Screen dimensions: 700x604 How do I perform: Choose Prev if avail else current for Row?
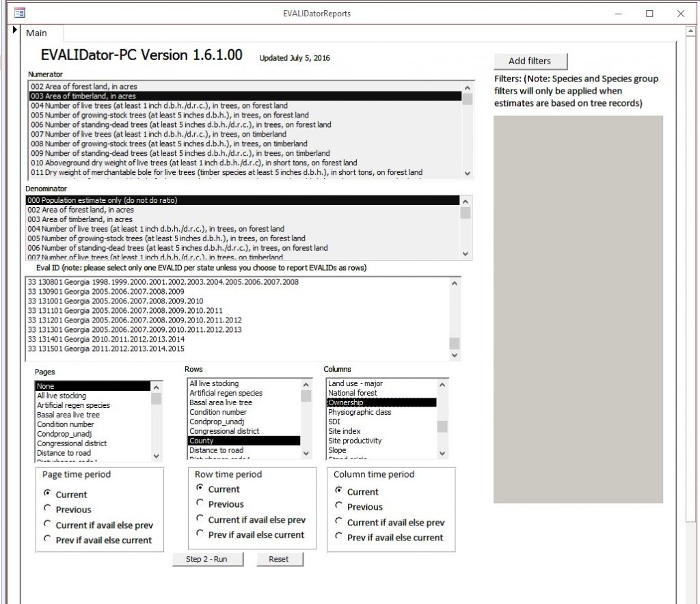(x=200, y=534)
